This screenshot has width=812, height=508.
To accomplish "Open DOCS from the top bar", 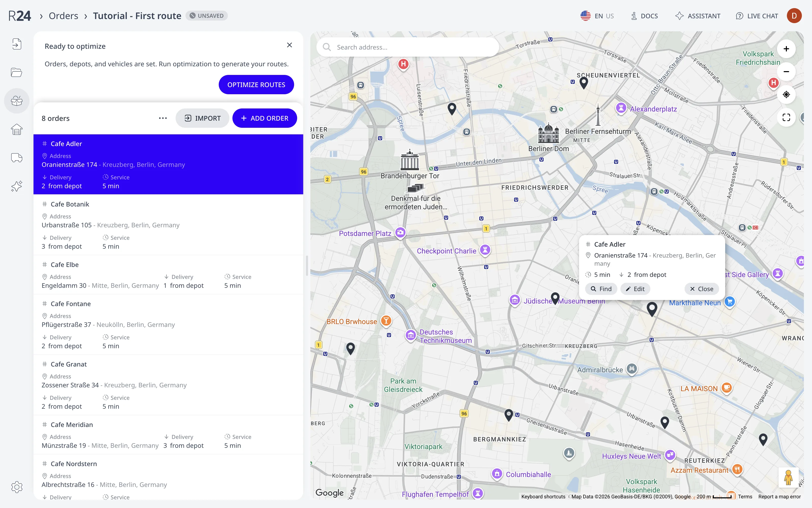I will [x=644, y=16].
